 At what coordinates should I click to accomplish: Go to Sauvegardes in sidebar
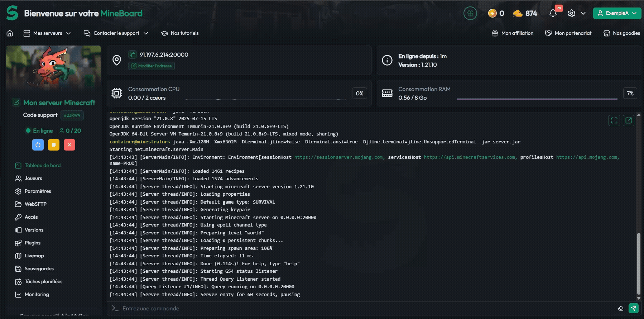pos(39,268)
